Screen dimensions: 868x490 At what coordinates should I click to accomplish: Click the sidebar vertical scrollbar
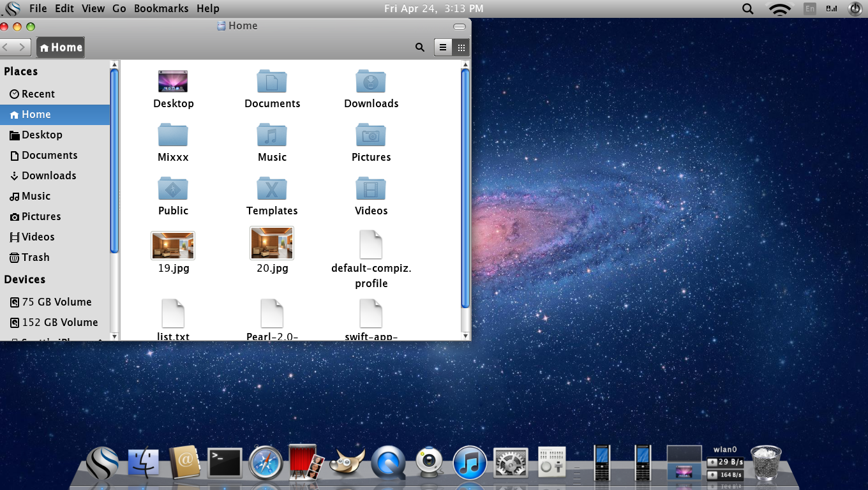115,161
